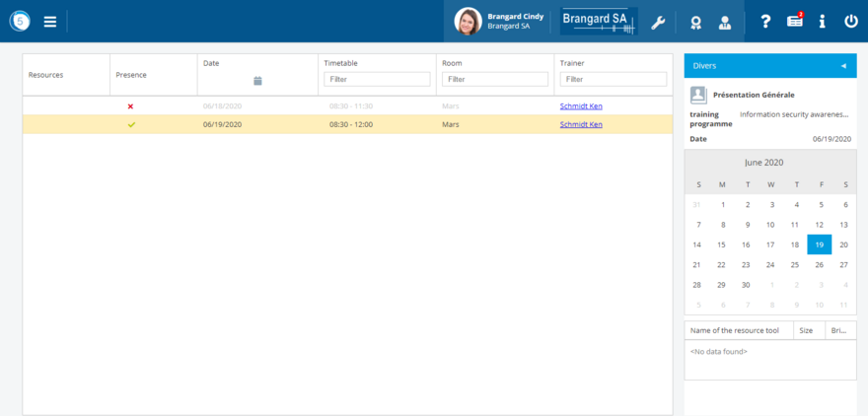Select June 18 in the calendar
The image size is (868, 416).
tap(795, 244)
